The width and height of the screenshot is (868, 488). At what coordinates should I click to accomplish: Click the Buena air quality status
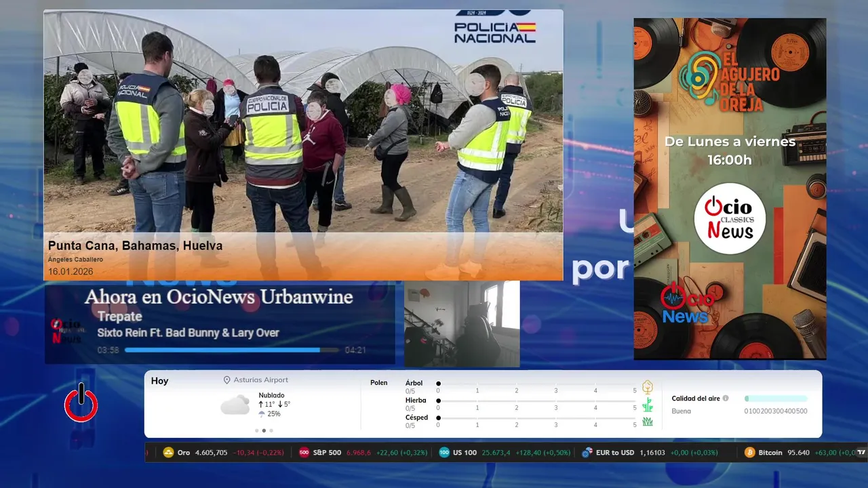tap(681, 411)
